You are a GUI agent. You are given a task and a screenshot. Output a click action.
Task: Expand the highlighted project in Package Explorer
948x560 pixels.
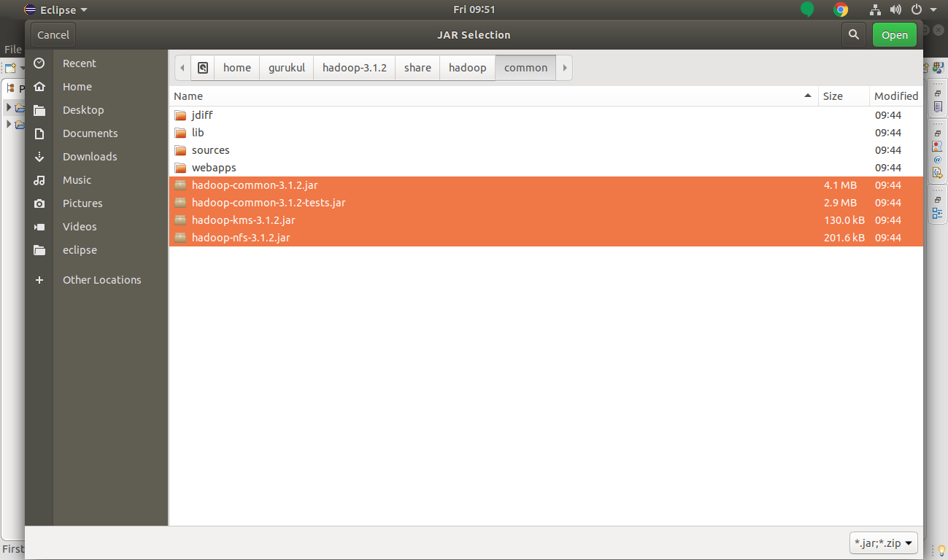click(9, 107)
